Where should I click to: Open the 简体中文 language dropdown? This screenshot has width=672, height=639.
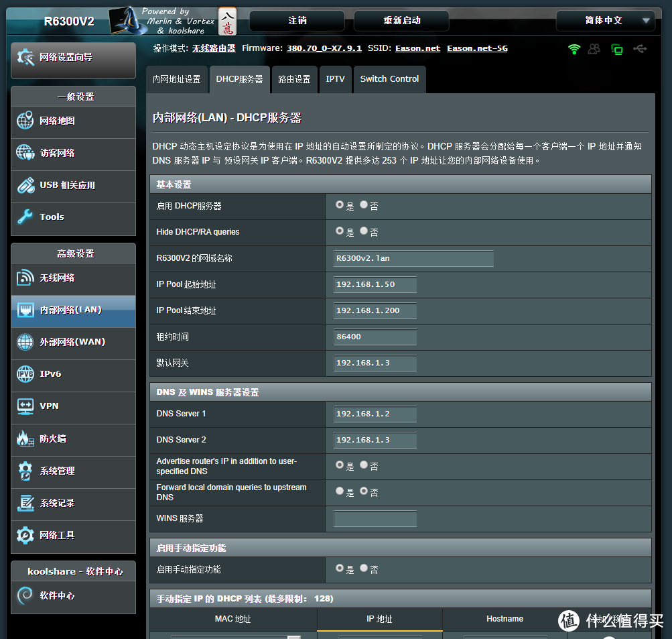[604, 21]
